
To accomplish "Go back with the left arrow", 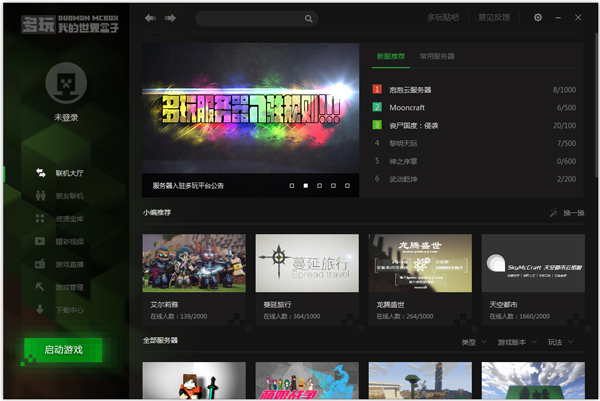I will point(150,18).
